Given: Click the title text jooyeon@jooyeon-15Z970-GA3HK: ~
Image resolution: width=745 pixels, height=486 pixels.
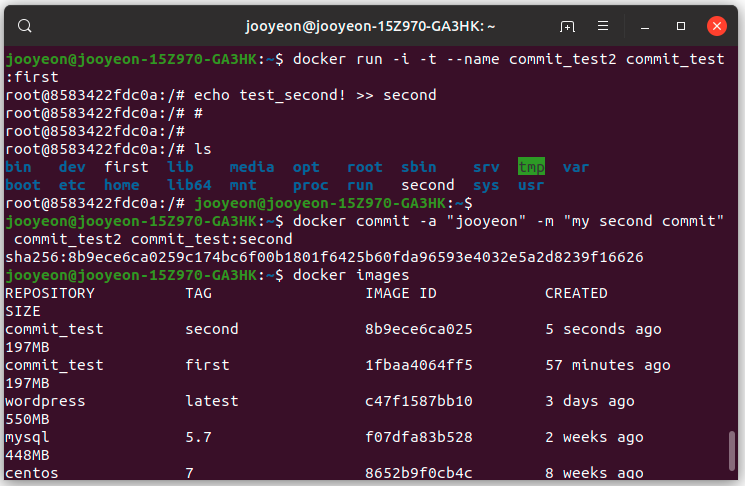Looking at the screenshot, I should click(x=371, y=26).
